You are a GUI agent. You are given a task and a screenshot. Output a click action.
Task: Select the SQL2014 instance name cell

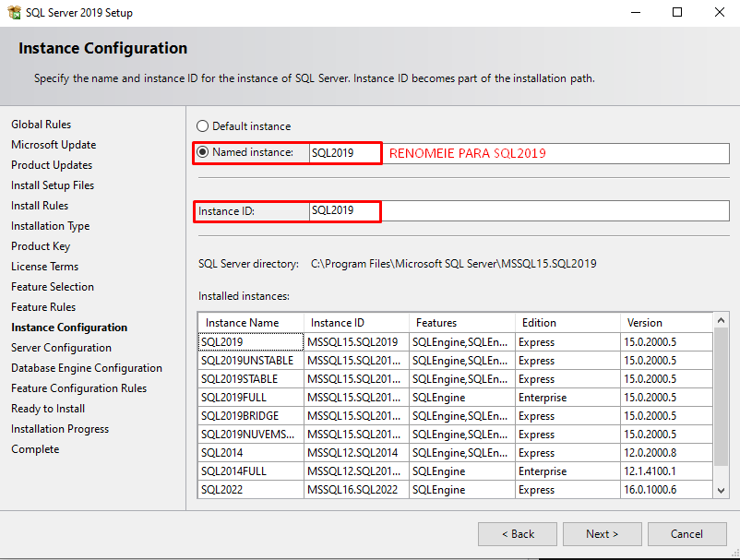[251, 452]
